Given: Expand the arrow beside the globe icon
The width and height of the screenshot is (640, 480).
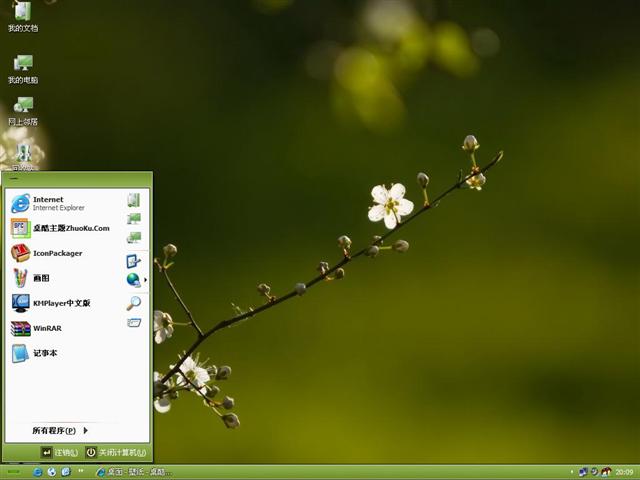Looking at the screenshot, I should (x=145, y=280).
